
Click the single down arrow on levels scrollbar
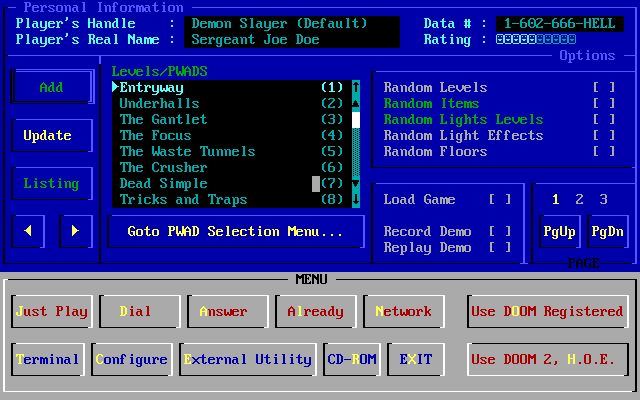(x=356, y=183)
